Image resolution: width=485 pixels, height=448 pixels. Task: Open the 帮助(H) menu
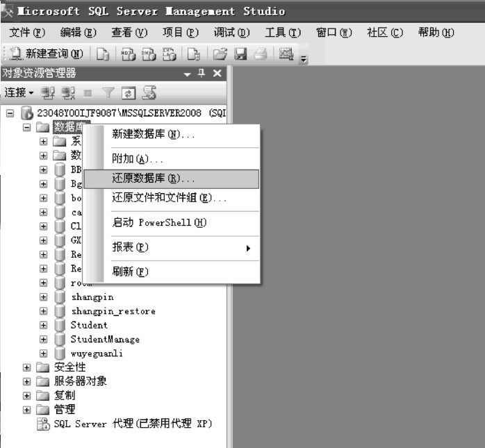(436, 32)
